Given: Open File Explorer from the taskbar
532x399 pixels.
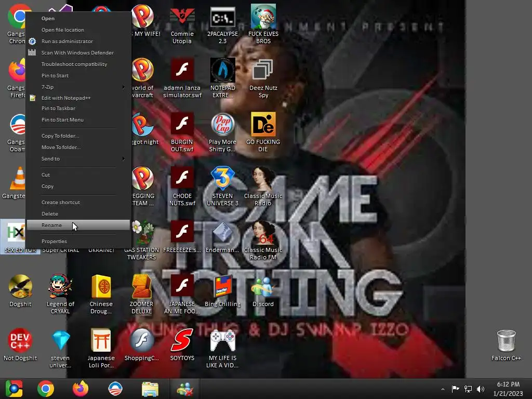Looking at the screenshot, I should coord(150,389).
